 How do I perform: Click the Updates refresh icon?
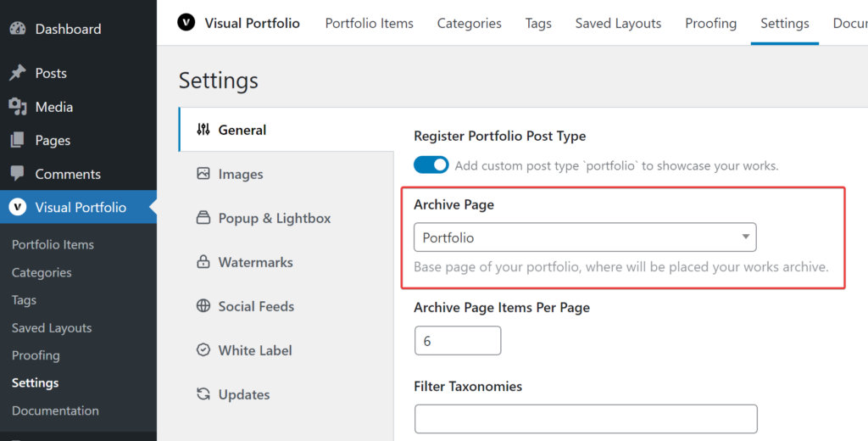(203, 394)
